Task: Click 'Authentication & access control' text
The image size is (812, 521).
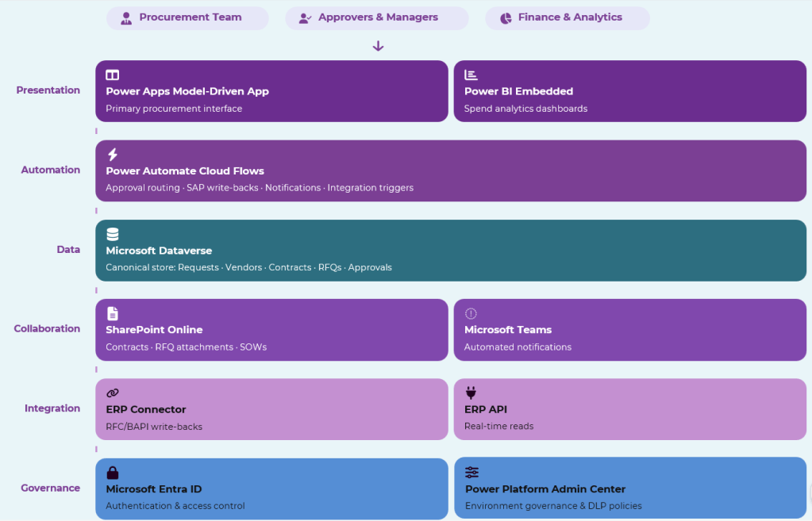Action: (x=175, y=506)
